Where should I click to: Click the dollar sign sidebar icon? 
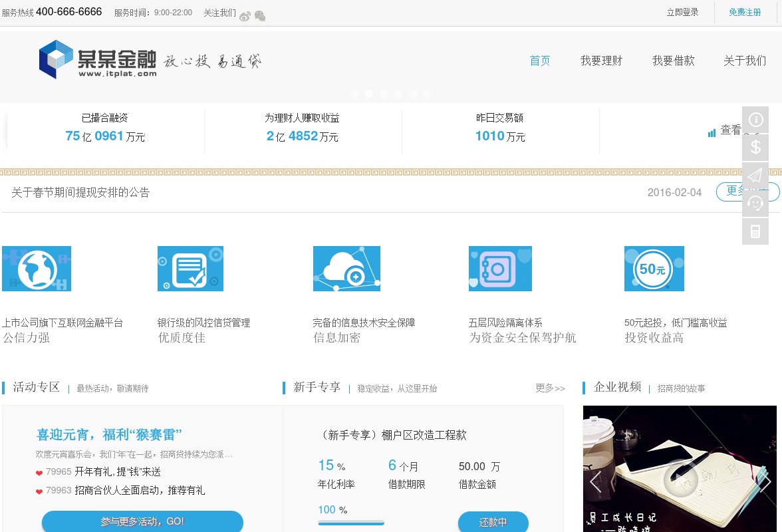[755, 147]
